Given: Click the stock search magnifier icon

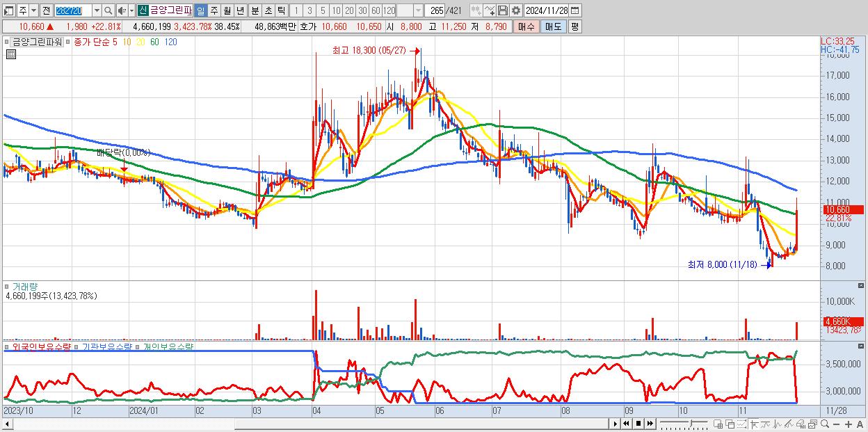Looking at the screenshot, I should click(x=108, y=10).
